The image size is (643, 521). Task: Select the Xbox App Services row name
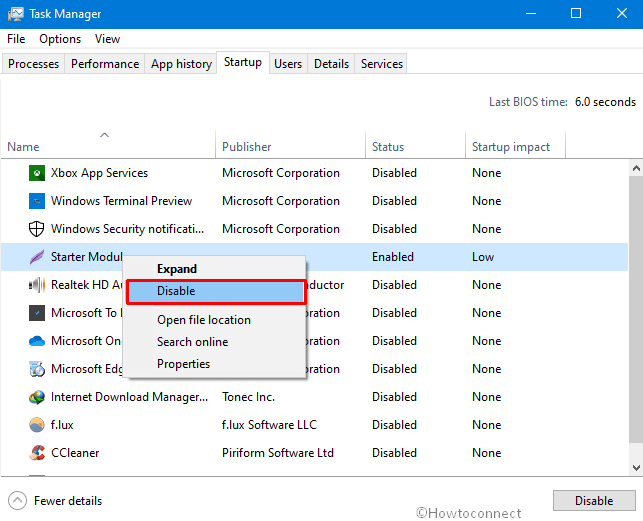(99, 173)
